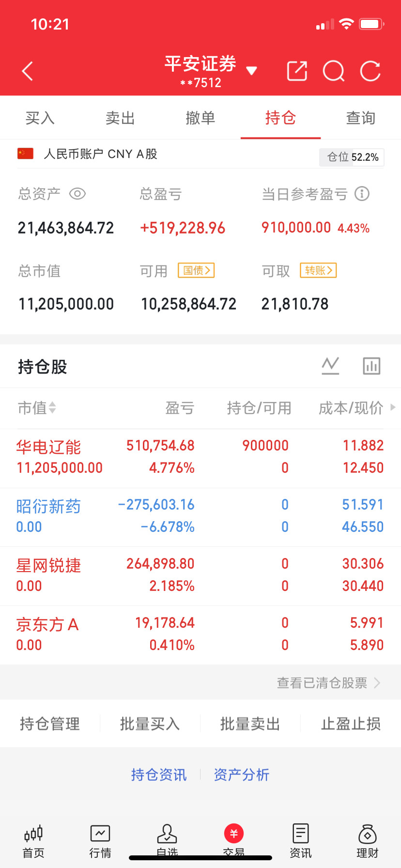The image size is (401, 868).
Task: Open the 撤单 tab
Action: (200, 118)
